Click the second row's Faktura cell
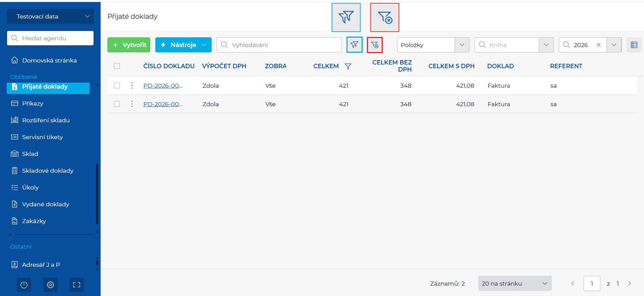 499,104
